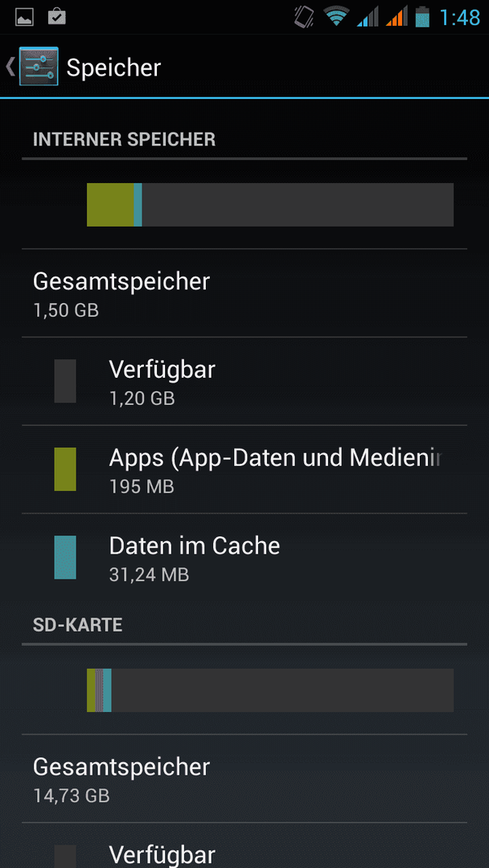Viewport: 489px width, 868px height.
Task: Tap the clock showing 1:48
Action: [x=460, y=17]
